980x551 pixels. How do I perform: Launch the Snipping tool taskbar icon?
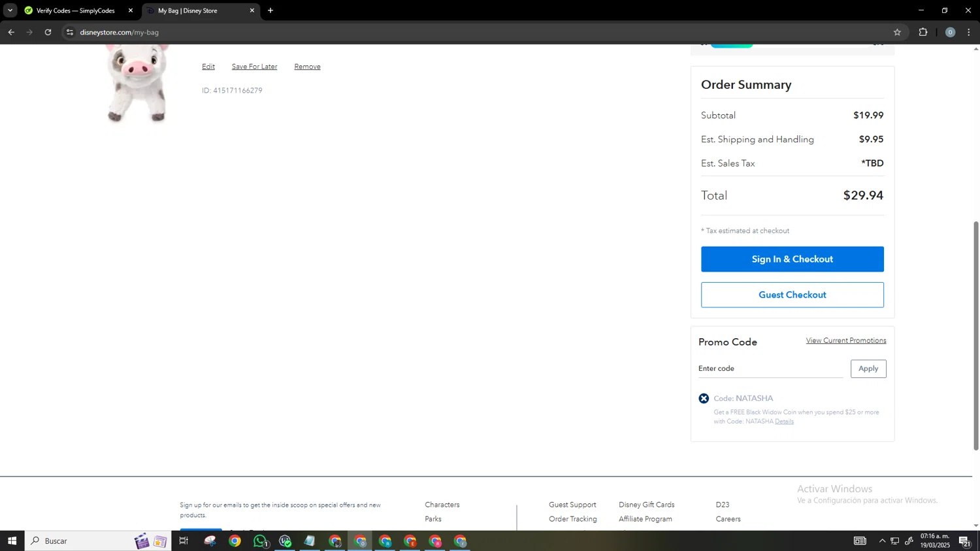210,541
